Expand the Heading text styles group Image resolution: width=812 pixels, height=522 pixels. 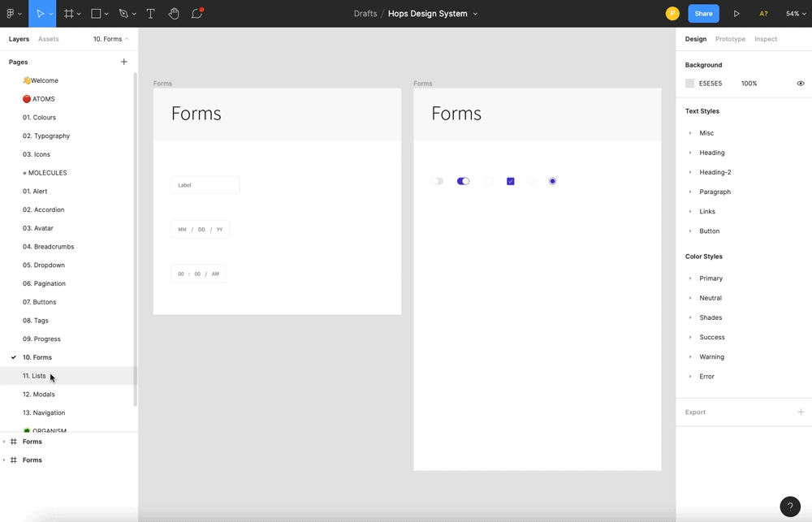690,153
